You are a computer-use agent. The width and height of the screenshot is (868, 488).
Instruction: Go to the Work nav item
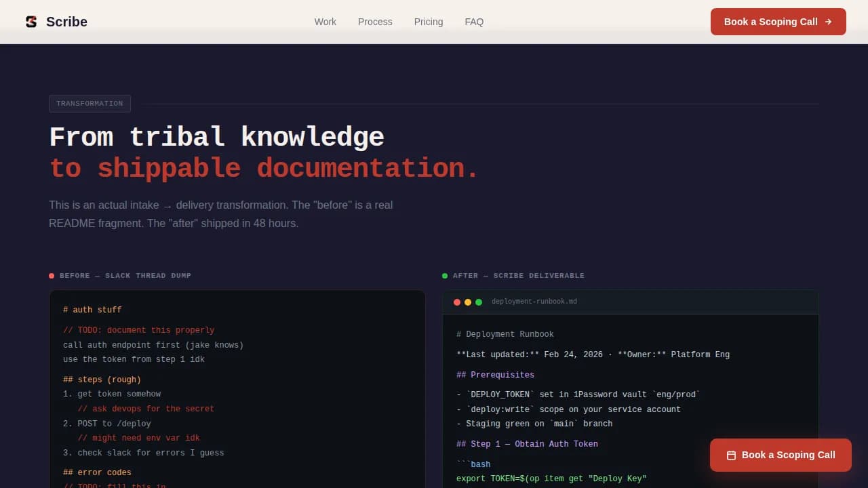(325, 22)
